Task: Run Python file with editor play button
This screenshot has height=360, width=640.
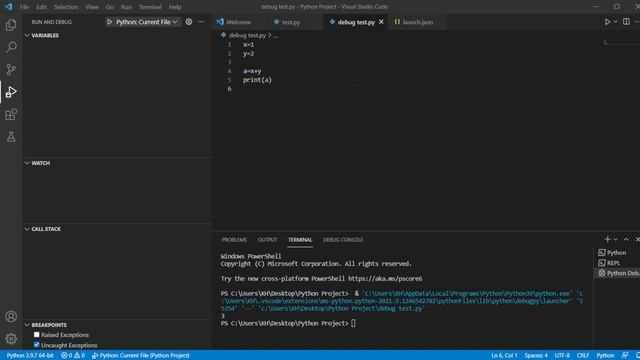Action: tap(607, 22)
